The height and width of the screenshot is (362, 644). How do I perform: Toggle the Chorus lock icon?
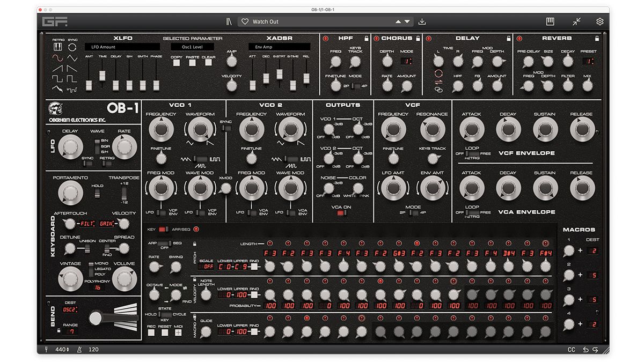[x=418, y=39]
